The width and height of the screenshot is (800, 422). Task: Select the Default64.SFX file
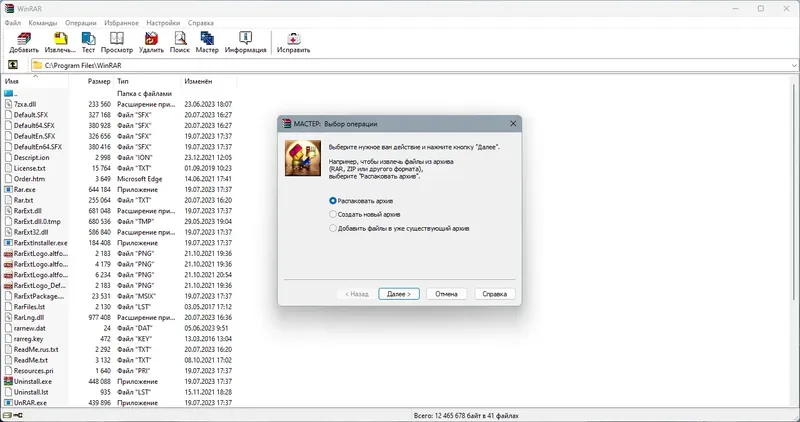click(x=34, y=126)
